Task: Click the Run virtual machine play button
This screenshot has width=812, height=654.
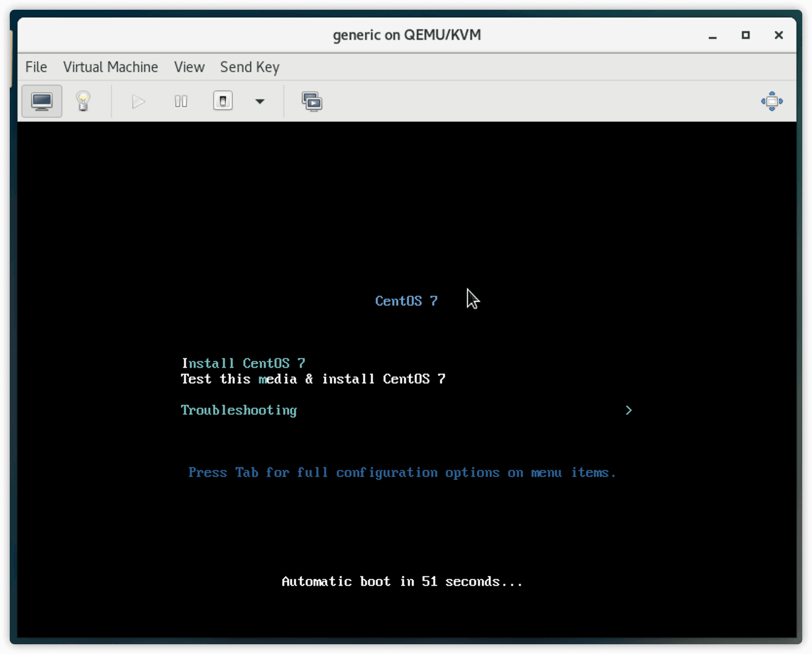Action: 139,101
